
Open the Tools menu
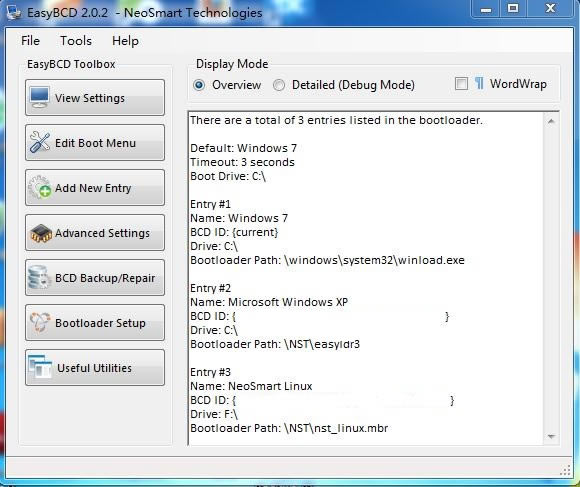tap(76, 41)
